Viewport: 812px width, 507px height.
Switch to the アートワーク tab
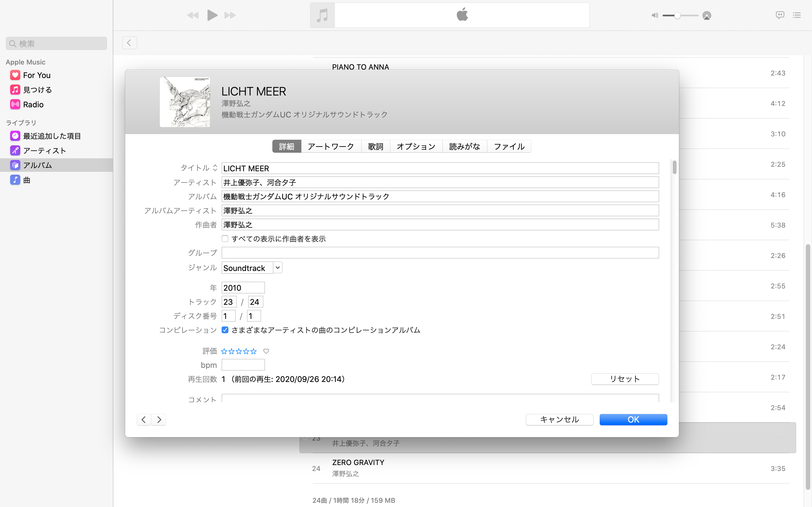(331, 146)
